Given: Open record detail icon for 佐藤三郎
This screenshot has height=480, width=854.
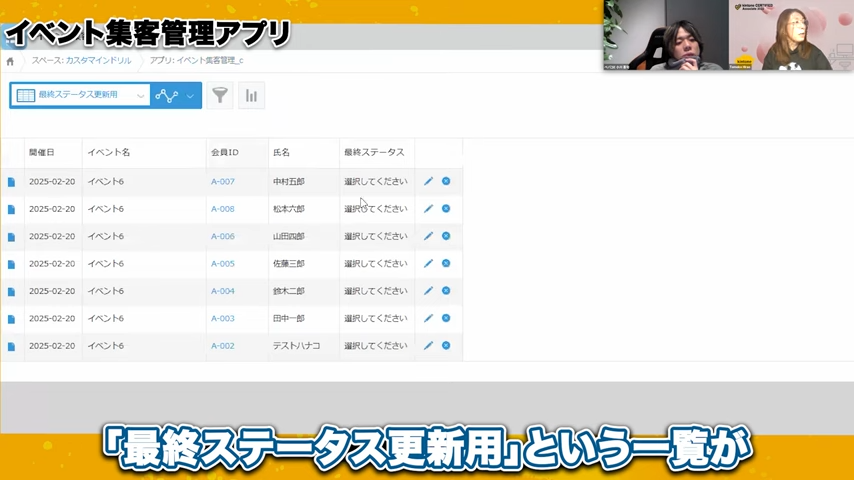Looking at the screenshot, I should click(11, 264).
